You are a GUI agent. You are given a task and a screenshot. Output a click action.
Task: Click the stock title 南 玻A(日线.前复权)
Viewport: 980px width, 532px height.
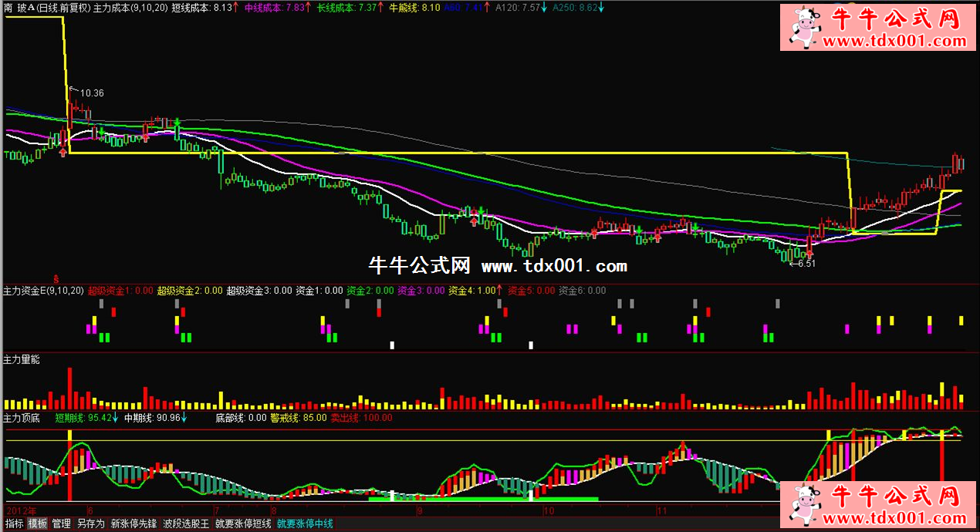click(47, 7)
